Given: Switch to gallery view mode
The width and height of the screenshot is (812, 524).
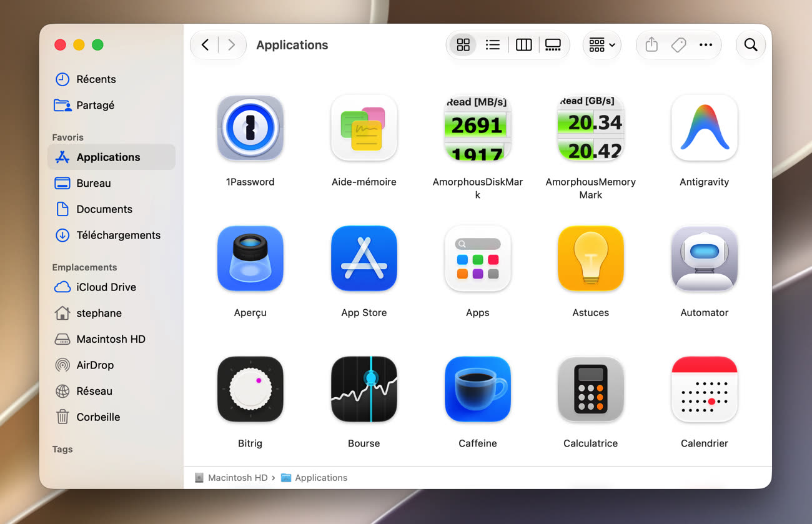Looking at the screenshot, I should point(553,45).
